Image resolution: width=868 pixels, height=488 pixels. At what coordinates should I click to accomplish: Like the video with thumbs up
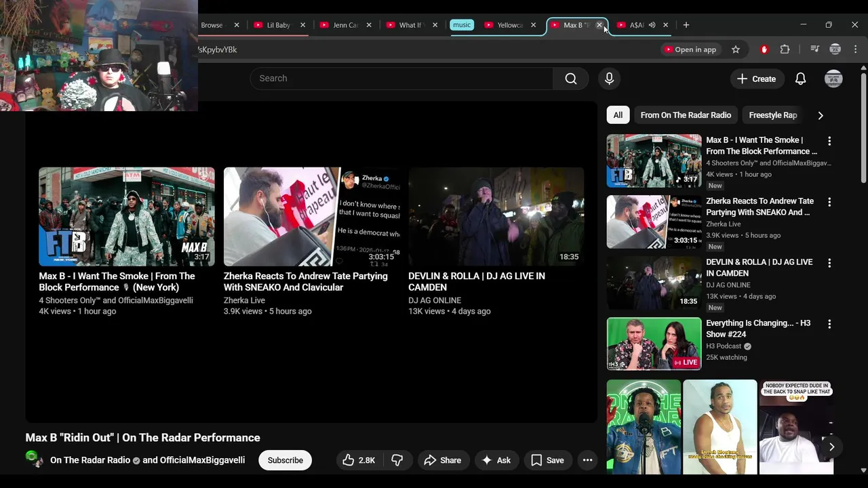(x=359, y=460)
